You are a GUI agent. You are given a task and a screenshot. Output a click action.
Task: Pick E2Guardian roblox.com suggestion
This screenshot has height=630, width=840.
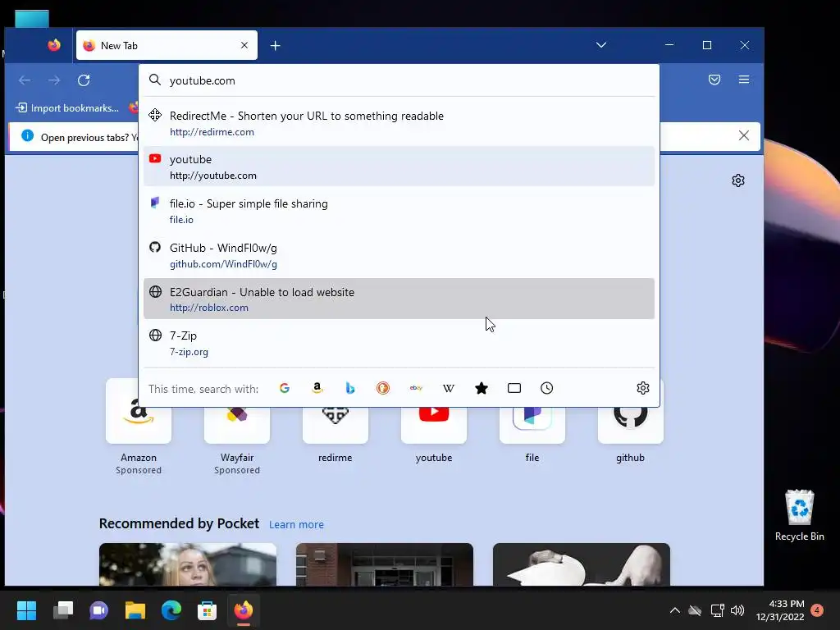(x=399, y=299)
